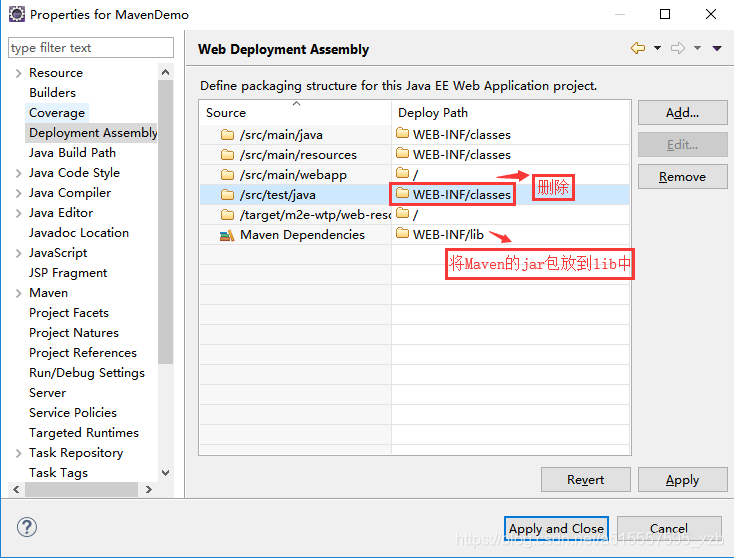Open the back history dropdown arrow
The height and width of the screenshot is (558, 734).
(657, 48)
